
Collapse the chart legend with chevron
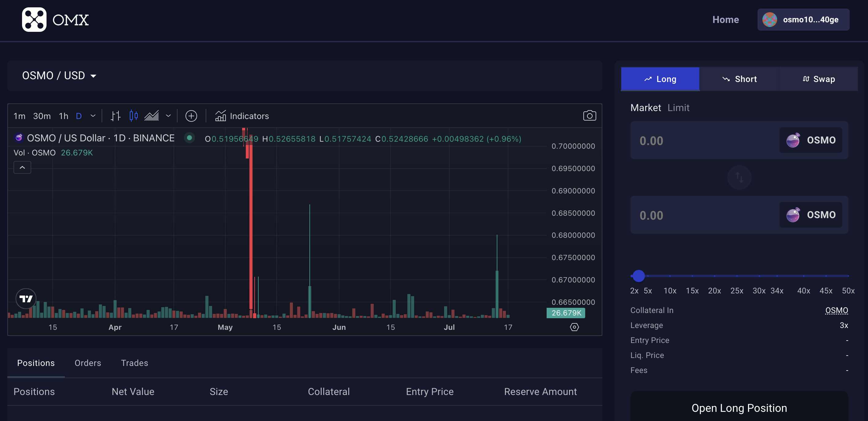click(x=22, y=167)
